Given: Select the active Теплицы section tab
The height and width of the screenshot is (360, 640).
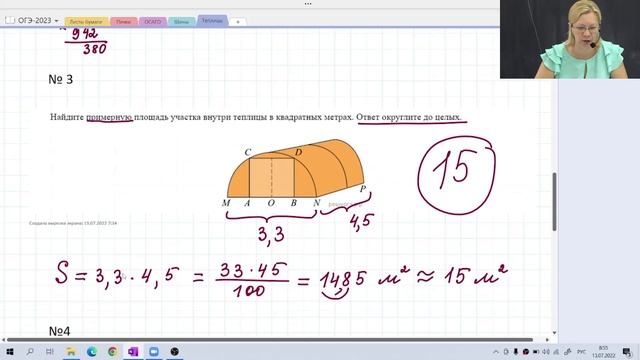Looking at the screenshot, I should (x=212, y=20).
